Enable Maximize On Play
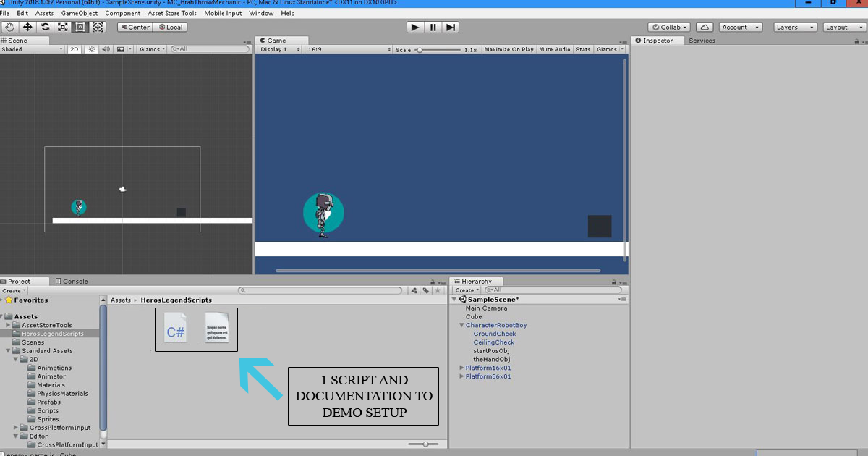The height and width of the screenshot is (456, 868). 509,49
